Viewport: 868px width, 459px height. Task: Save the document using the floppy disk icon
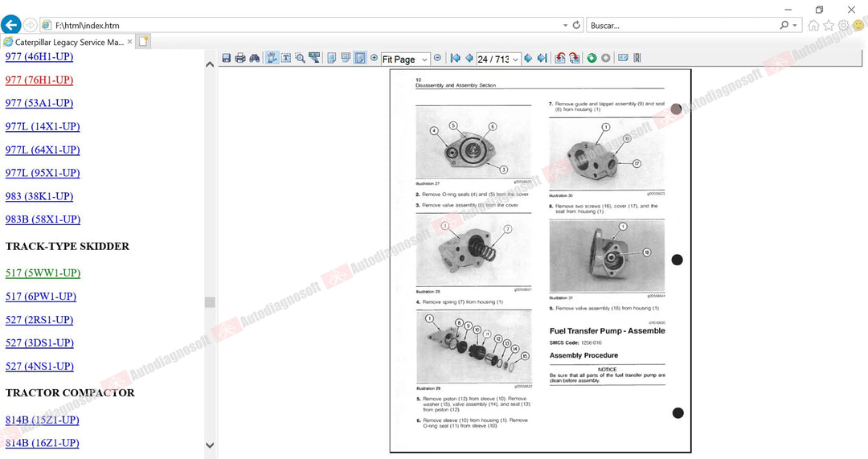(227, 58)
